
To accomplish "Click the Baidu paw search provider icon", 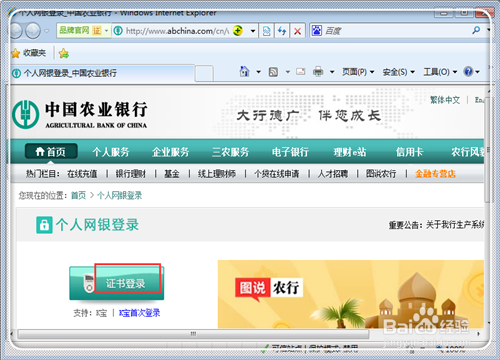I will [317, 31].
